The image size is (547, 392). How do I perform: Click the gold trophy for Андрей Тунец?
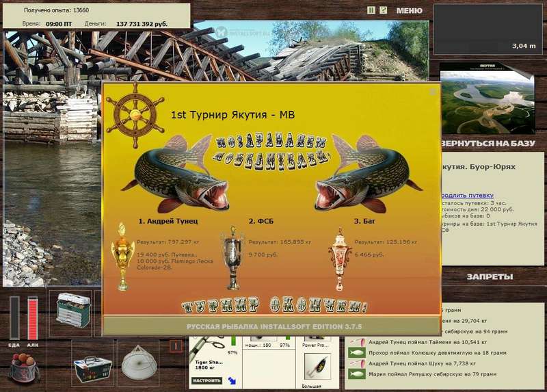click(123, 257)
